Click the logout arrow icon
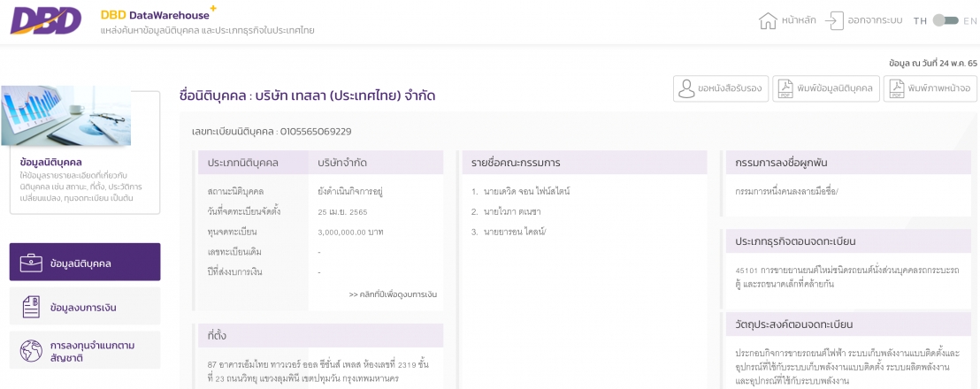 point(834,20)
